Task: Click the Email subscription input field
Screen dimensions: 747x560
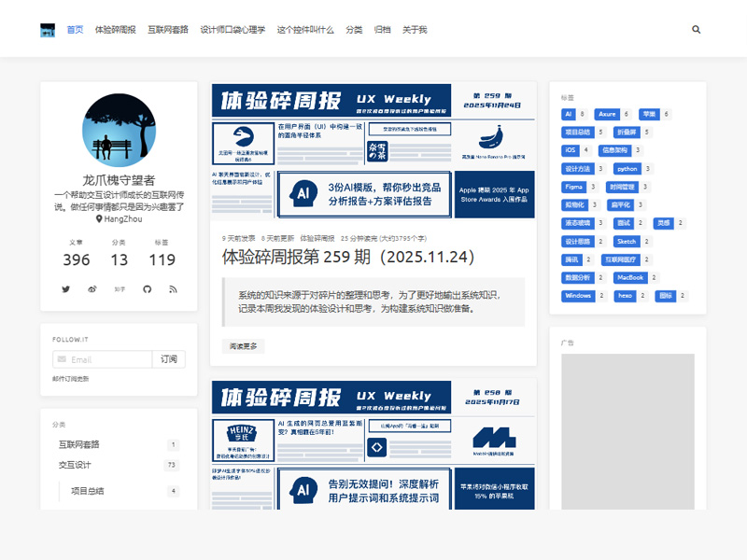Action: (x=103, y=359)
